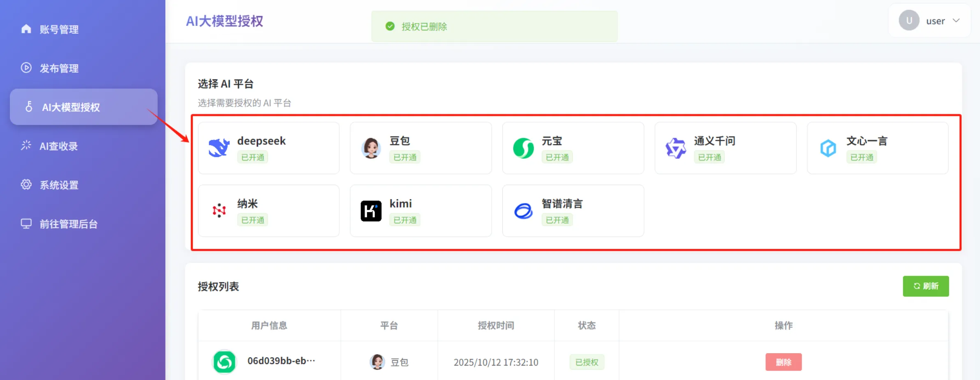Open 发布管理 menu item
This screenshot has height=380, width=980.
pos(83,68)
